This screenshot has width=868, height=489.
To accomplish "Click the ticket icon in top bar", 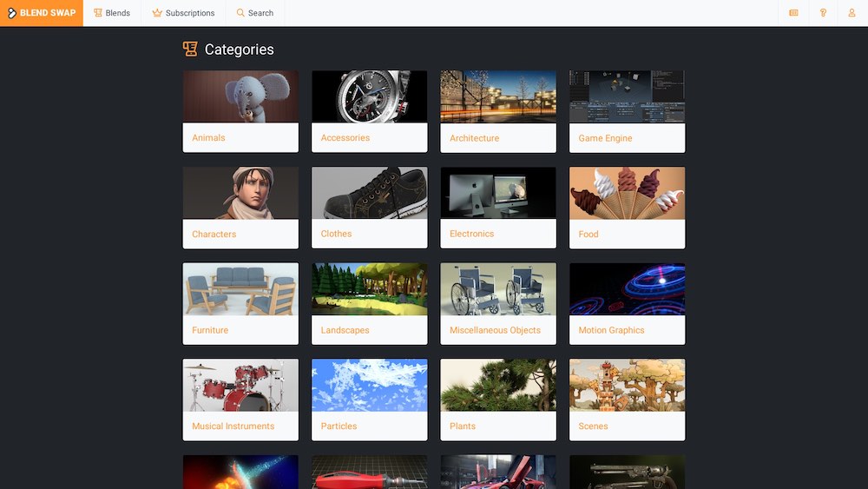I will point(793,13).
